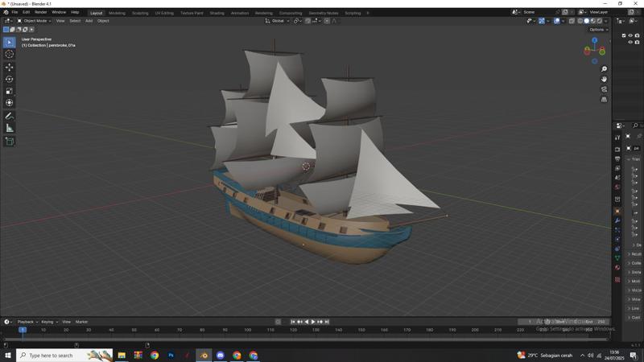Viewport: 644px width, 362px height.
Task: Open the viewport Select menu
Action: [75, 21]
